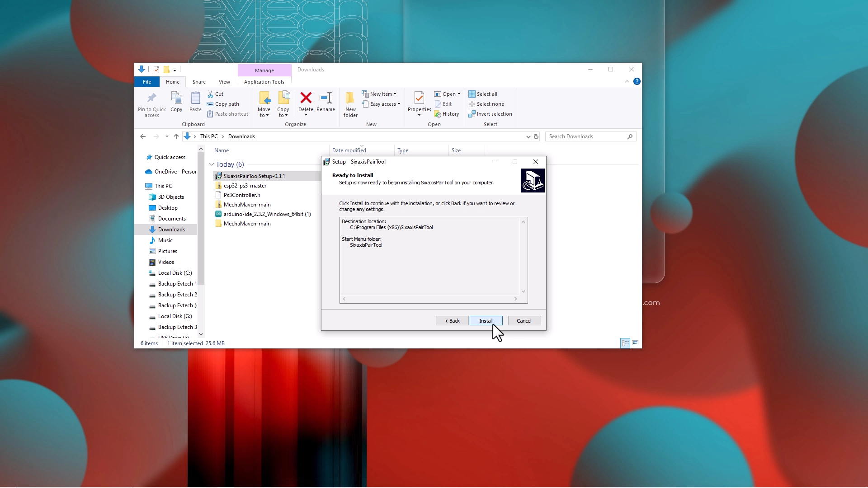Click Cut in the Clipboard group
Viewport: 868px width, 488px height.
pyautogui.click(x=215, y=94)
